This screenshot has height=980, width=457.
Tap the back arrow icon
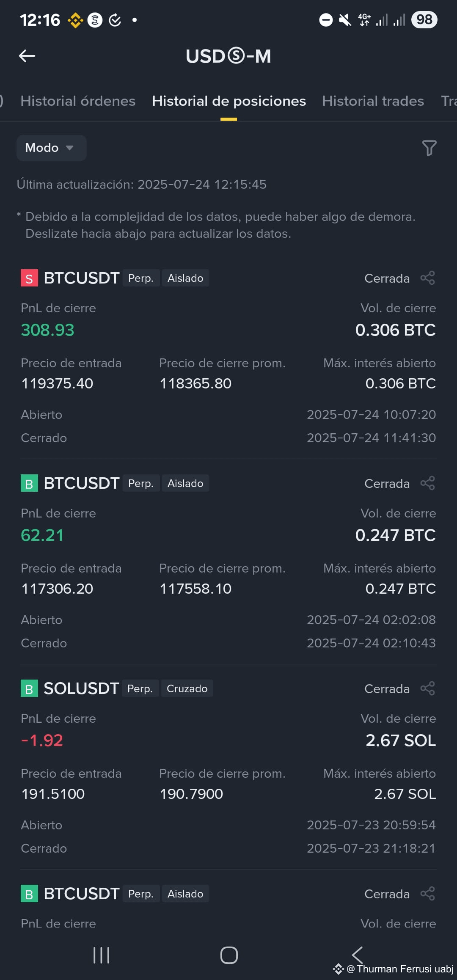pos(27,56)
